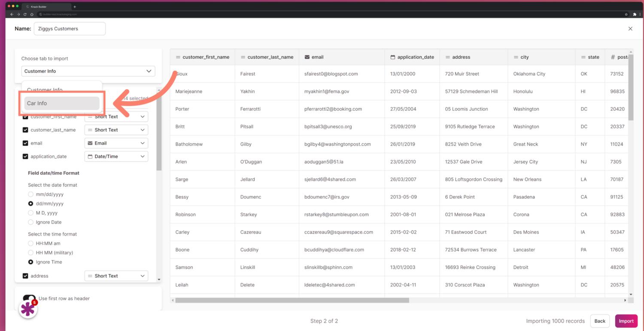Reload the page with the refresh icon

25,14
